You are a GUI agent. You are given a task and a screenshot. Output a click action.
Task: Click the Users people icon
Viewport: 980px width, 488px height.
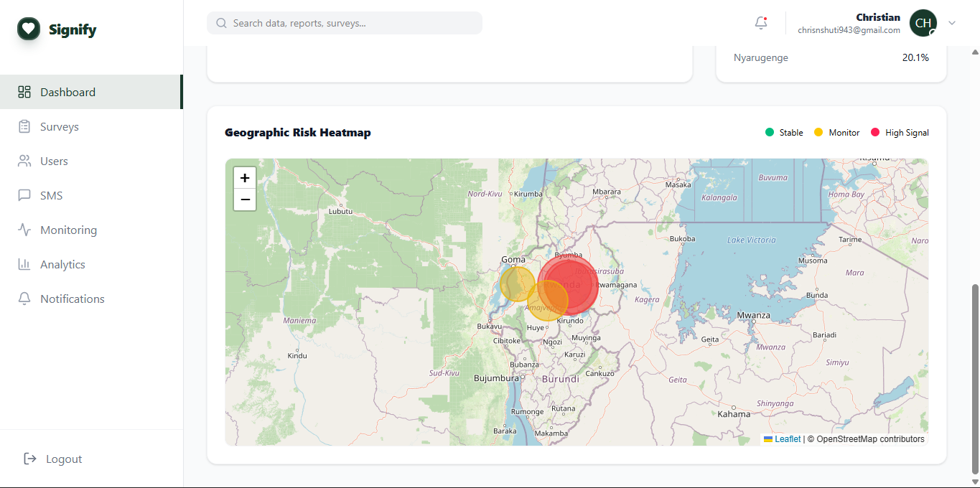pos(24,161)
